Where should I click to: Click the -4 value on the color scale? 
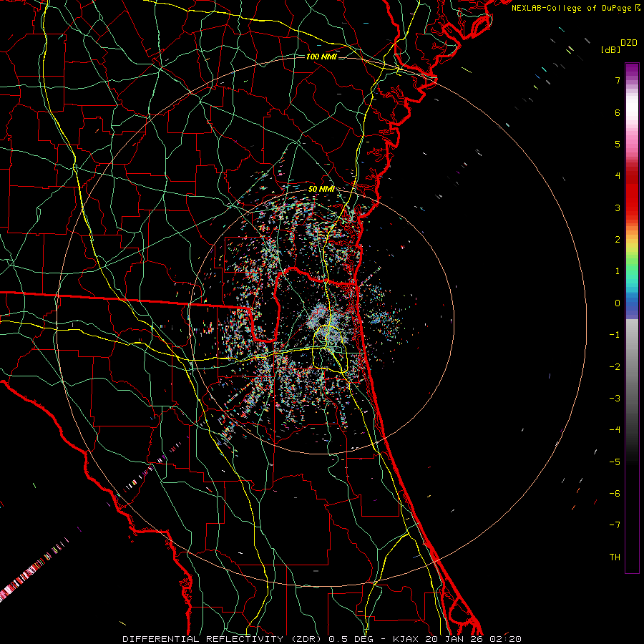tap(615, 430)
